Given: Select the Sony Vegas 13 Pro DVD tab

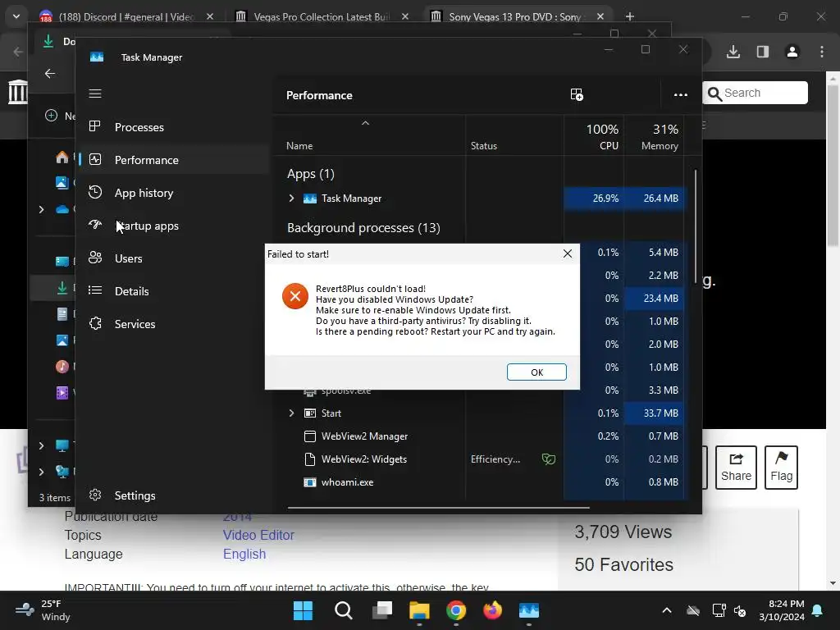Looking at the screenshot, I should coord(516,16).
